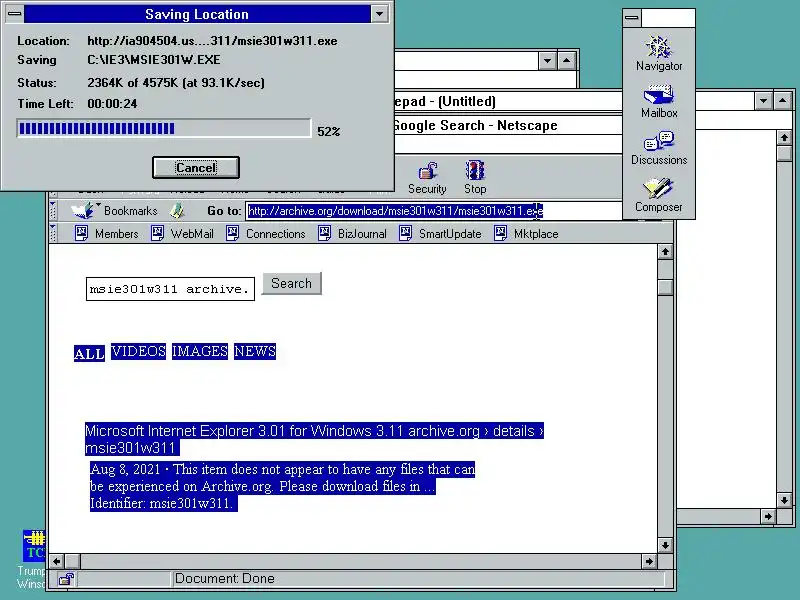Click the Trumpet Winsock desktop icon
Image resolution: width=800 pixels, height=600 pixels.
point(32,560)
